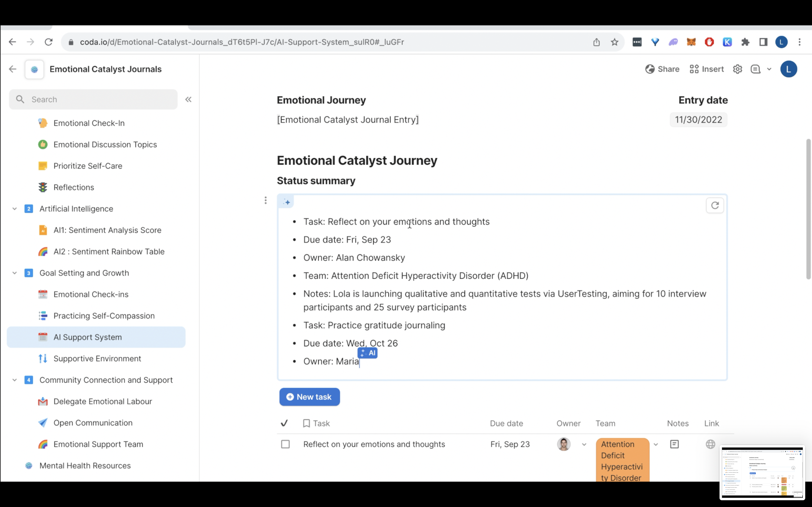Open the Team dropdown next to ADHD tag
Screen dimensions: 812x507
click(656, 445)
